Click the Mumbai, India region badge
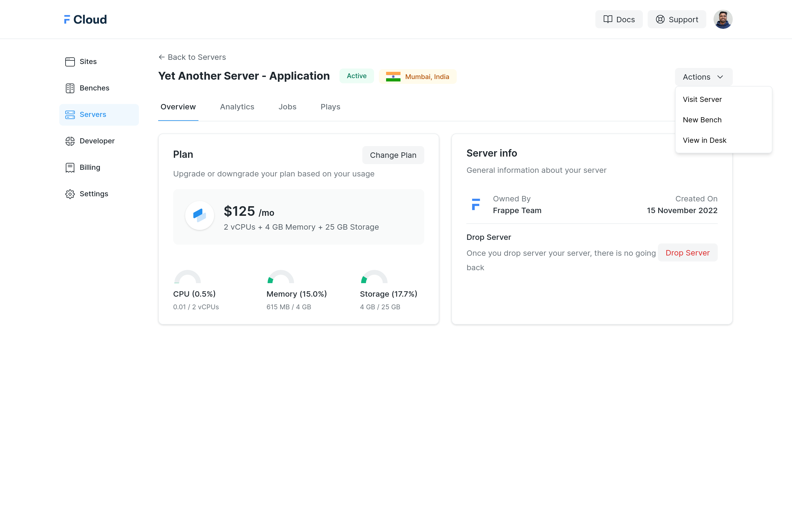 pyautogui.click(x=417, y=76)
